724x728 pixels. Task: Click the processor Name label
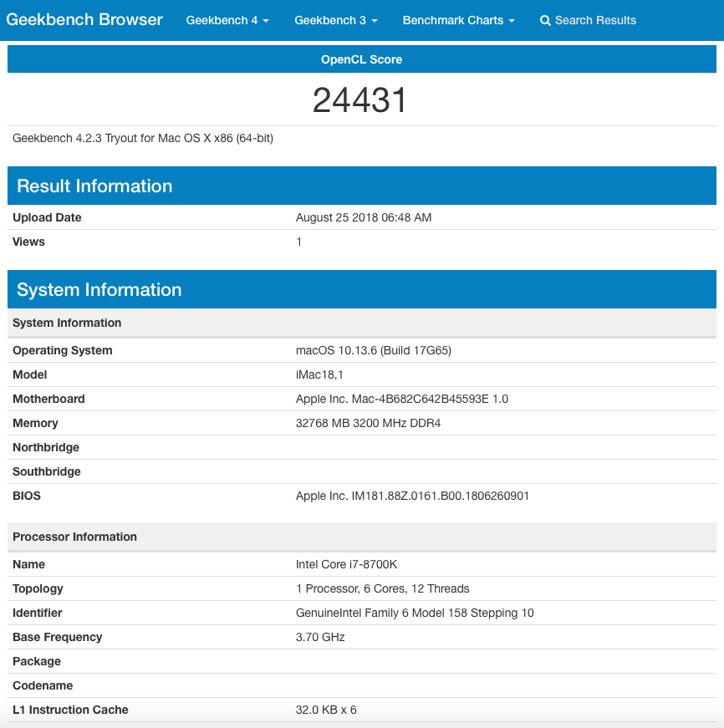tap(28, 564)
